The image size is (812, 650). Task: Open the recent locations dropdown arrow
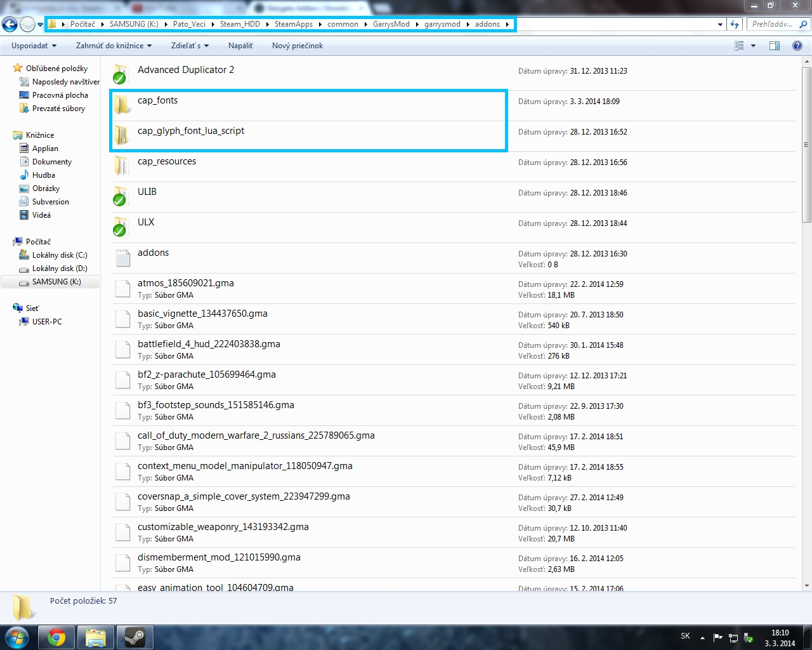[x=40, y=25]
